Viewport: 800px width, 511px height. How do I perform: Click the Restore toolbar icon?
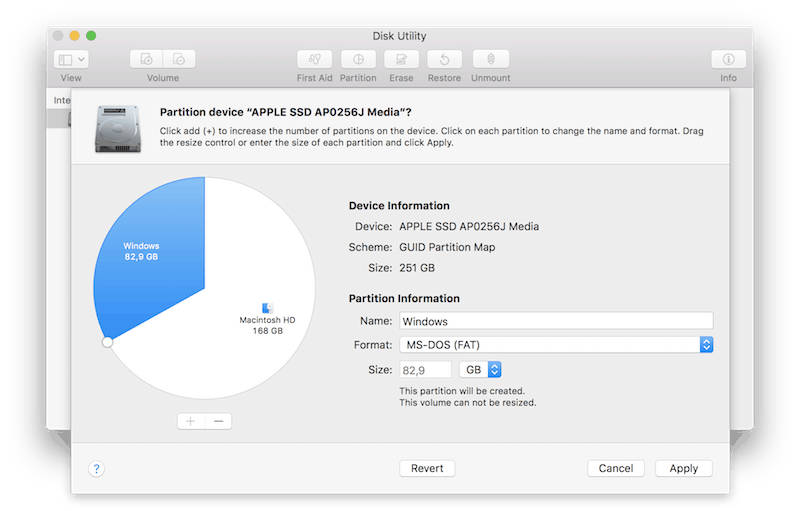coord(444,59)
